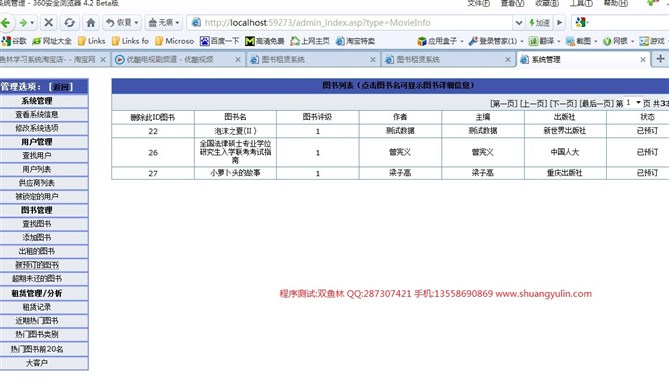Open the 翻译 translate tool
669x381 pixels.
544,41
